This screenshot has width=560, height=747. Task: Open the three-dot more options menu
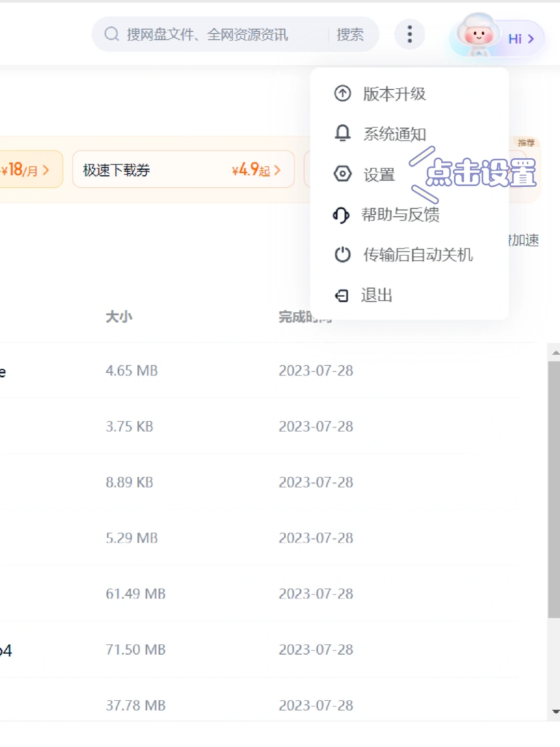409,33
